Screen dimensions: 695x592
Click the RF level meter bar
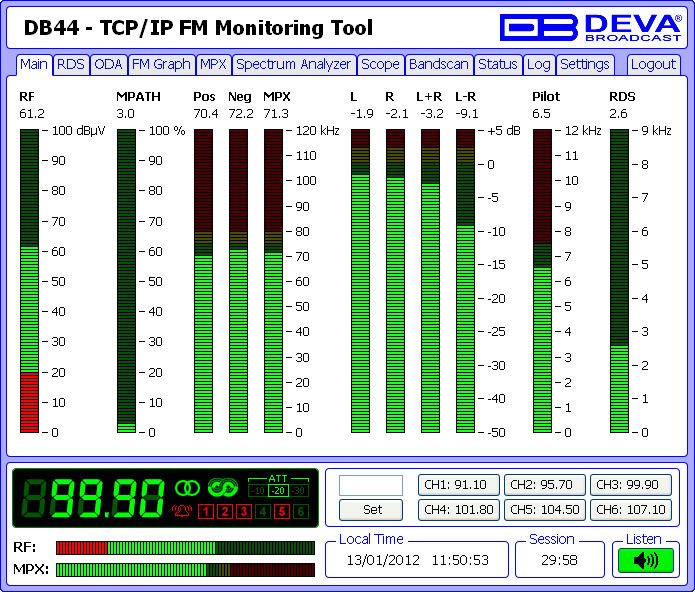(28, 280)
